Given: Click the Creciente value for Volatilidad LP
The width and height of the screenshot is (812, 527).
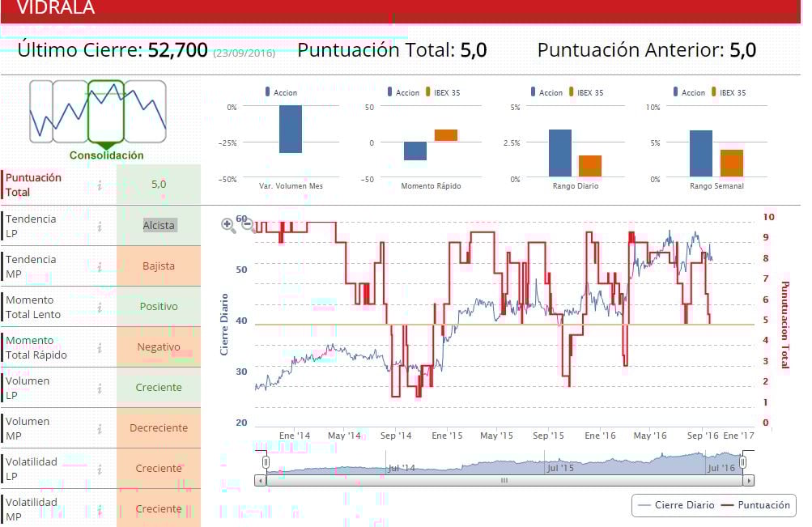Looking at the screenshot, I should pyautogui.click(x=159, y=468).
